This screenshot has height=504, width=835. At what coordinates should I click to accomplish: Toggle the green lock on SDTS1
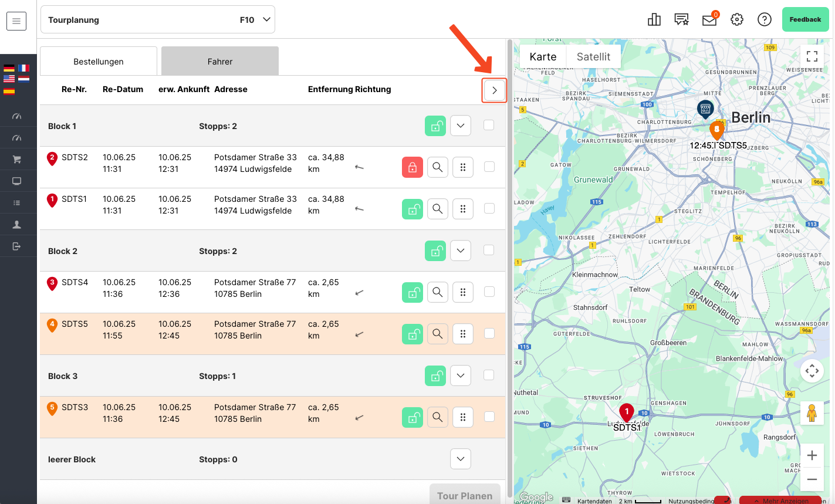(x=413, y=209)
